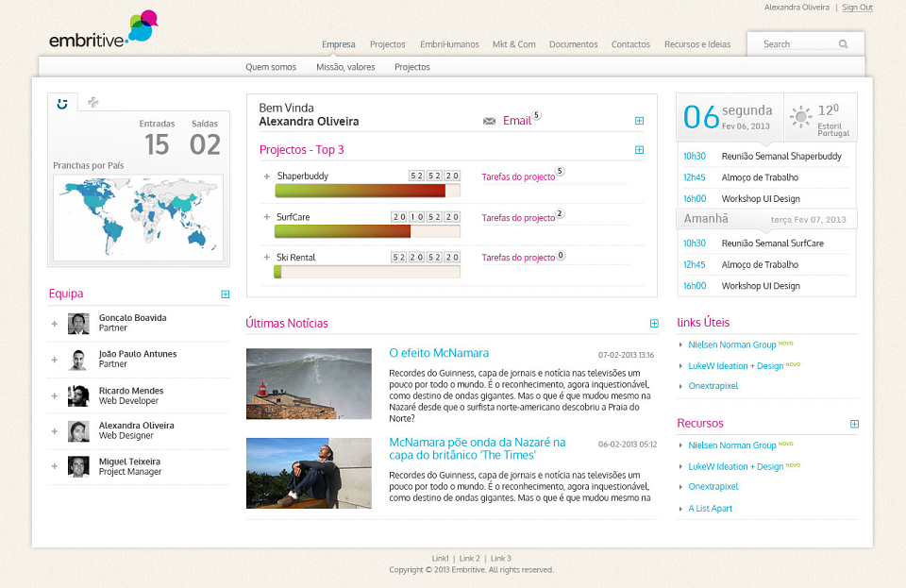This screenshot has height=588, width=906.
Task: Click the world map of Pranchas por País
Action: tap(138, 217)
